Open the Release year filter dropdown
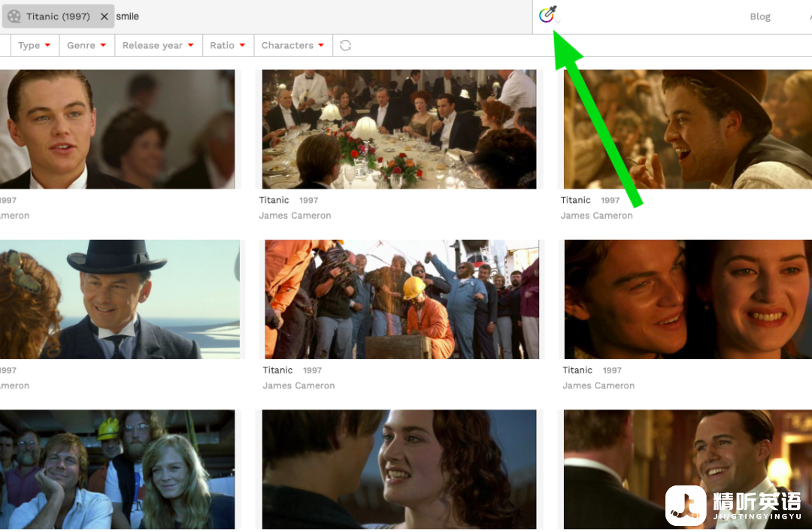The image size is (812, 532). click(158, 46)
